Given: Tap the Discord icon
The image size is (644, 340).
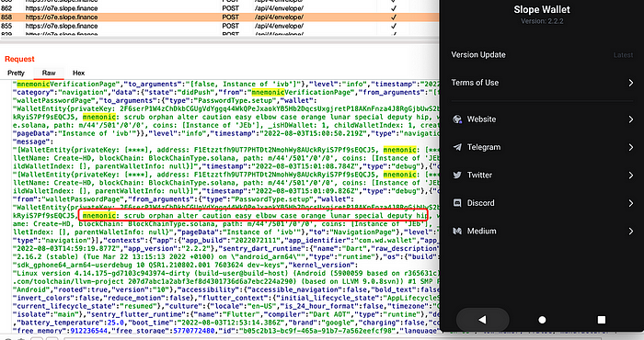Looking at the screenshot, I should (457, 203).
